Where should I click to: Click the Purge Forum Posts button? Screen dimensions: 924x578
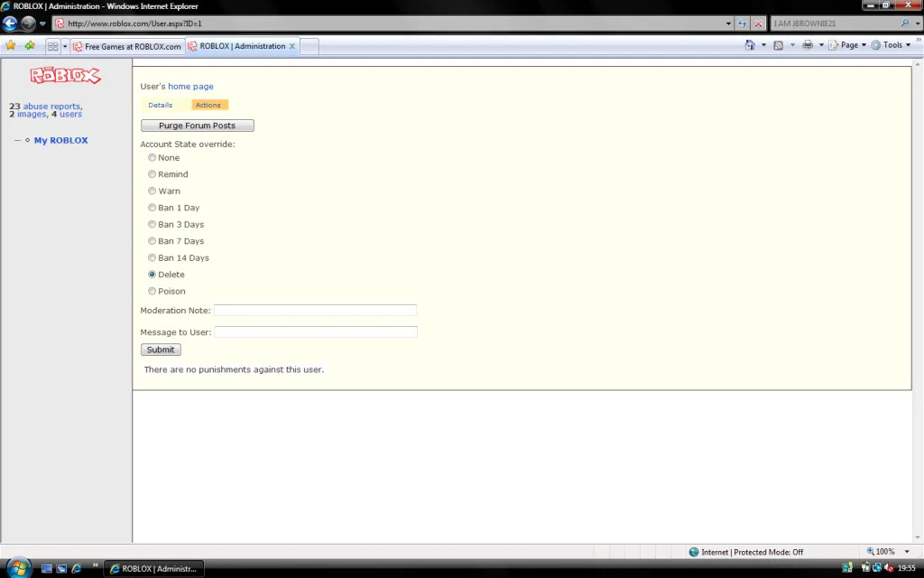pyautogui.click(x=198, y=126)
